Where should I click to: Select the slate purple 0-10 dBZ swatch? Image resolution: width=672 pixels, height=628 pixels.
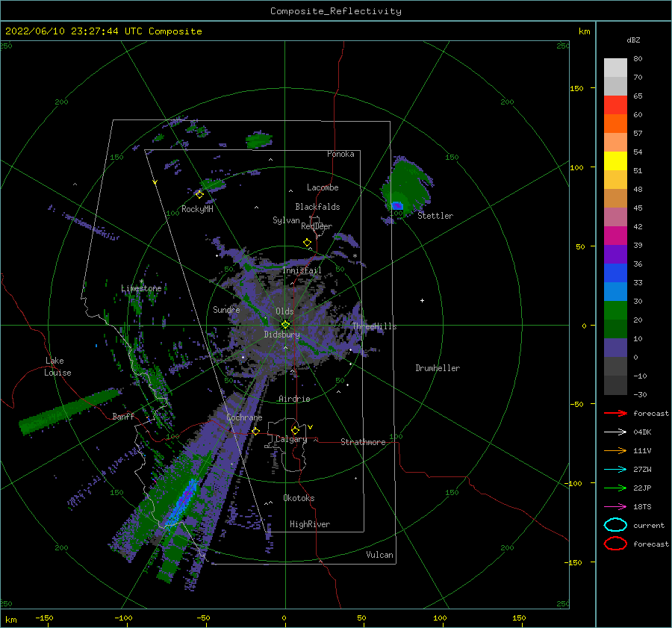pyautogui.click(x=615, y=348)
